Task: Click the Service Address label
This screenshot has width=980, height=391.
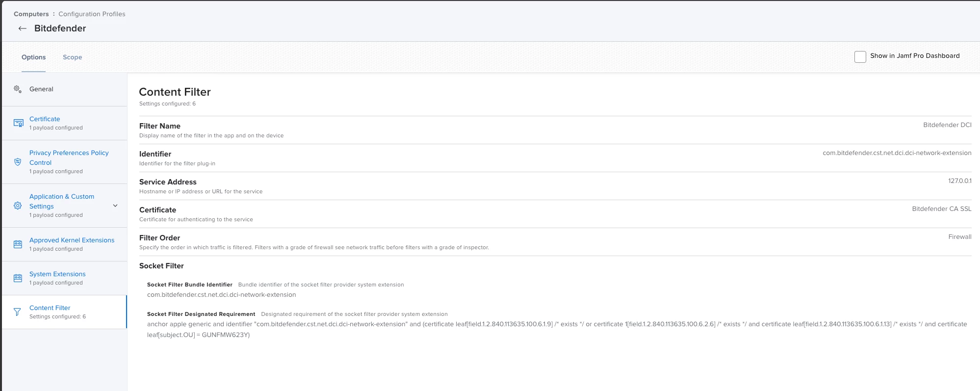Action: (x=168, y=182)
